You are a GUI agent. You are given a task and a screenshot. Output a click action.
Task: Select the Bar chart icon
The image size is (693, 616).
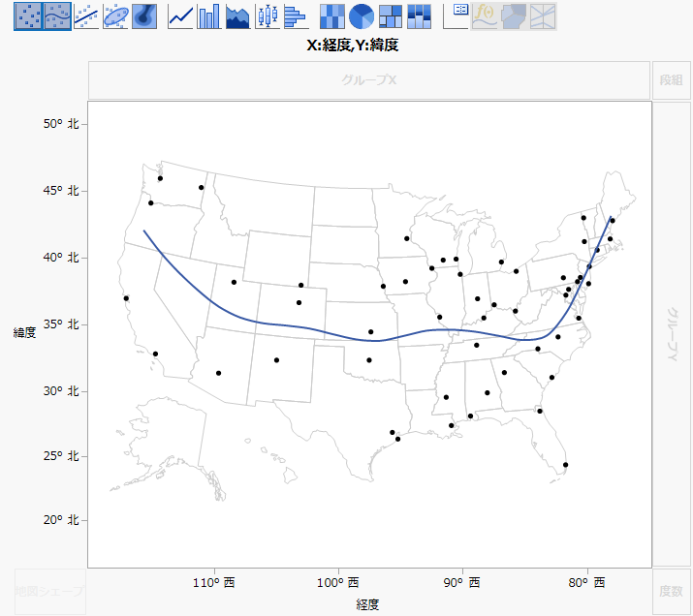click(x=209, y=16)
